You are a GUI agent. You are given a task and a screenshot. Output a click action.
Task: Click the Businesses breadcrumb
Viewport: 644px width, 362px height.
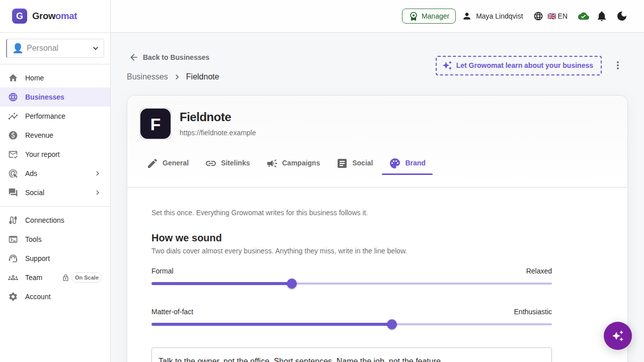147,76
